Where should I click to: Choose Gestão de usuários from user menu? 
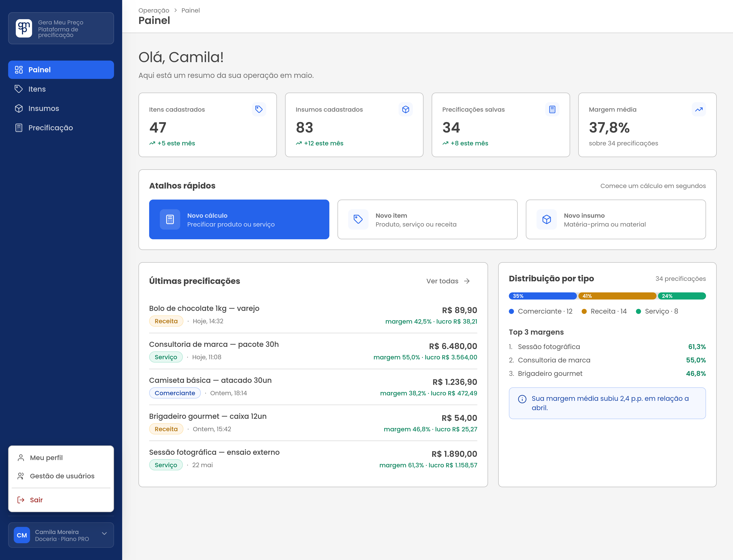[61, 476]
